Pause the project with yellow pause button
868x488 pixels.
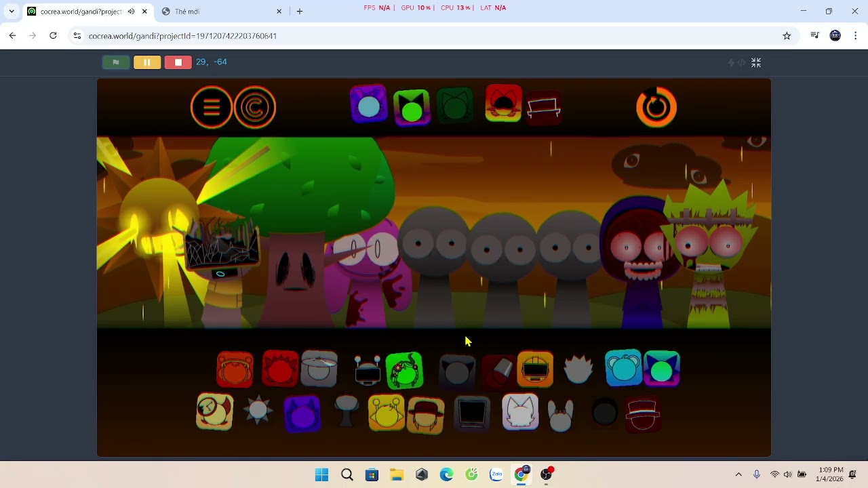[147, 62]
